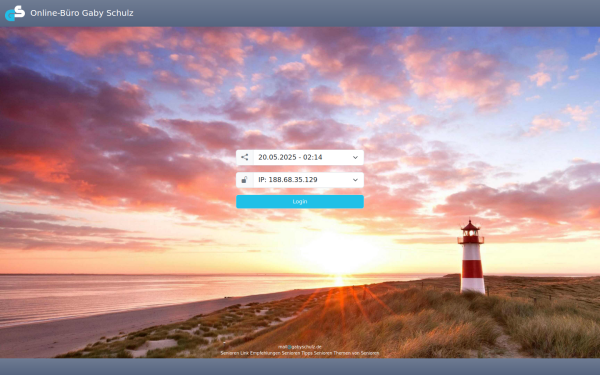Open the IP: 188.68.35.129 dropdown

click(308, 180)
